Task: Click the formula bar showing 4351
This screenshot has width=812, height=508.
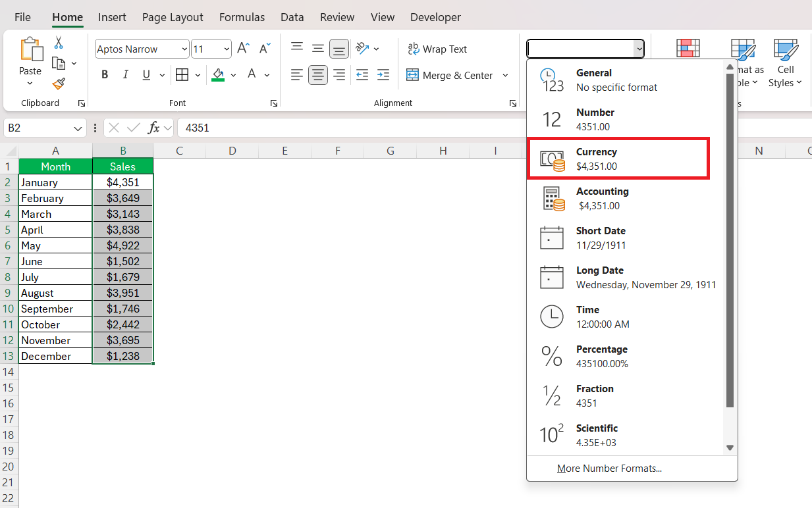Action: click(494, 128)
